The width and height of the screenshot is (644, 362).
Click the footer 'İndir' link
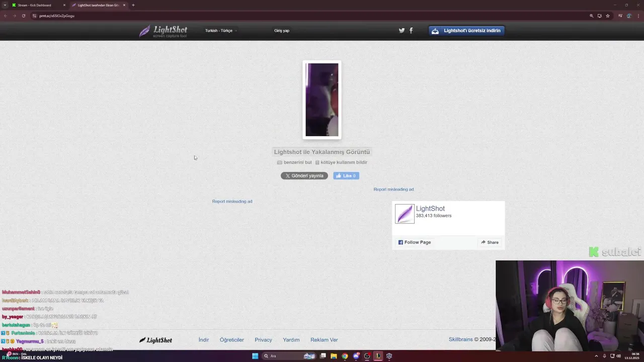tap(204, 340)
